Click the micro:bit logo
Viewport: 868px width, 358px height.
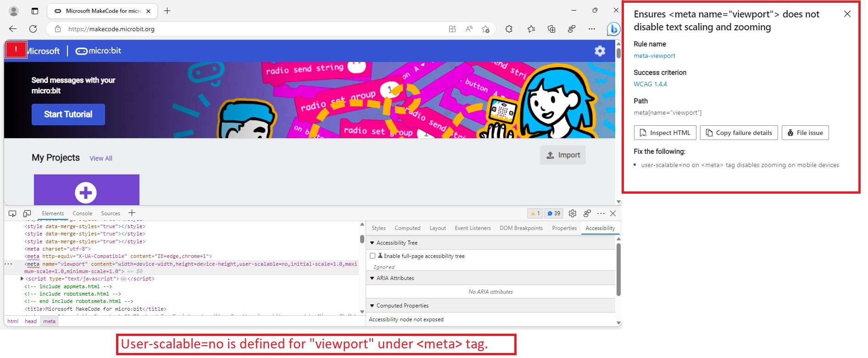click(99, 51)
